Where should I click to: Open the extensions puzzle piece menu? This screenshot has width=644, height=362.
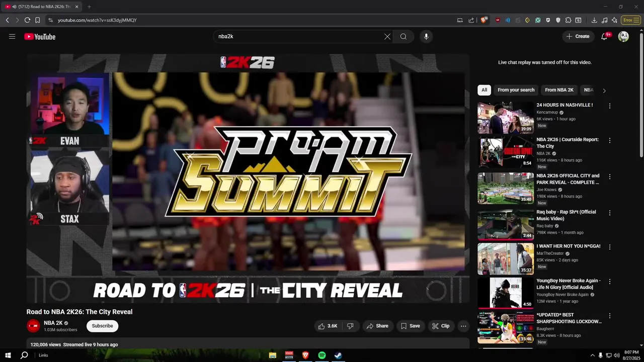568,20
